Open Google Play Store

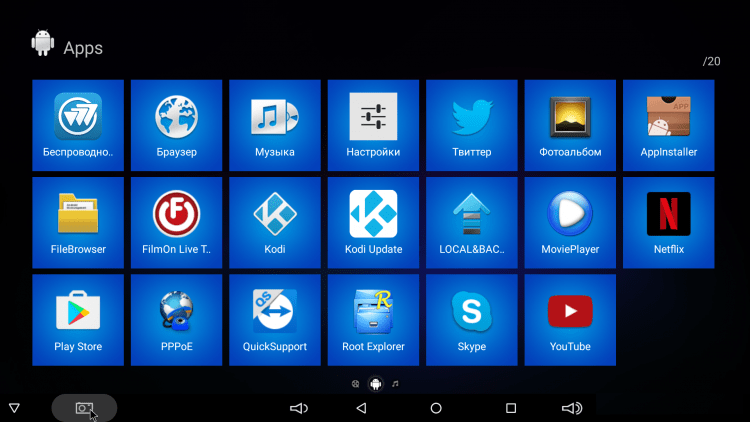(x=78, y=320)
